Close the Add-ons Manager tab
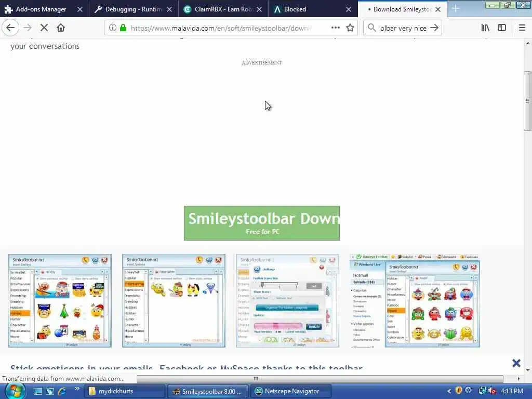Screen dimensions: 532x399 point(80,9)
